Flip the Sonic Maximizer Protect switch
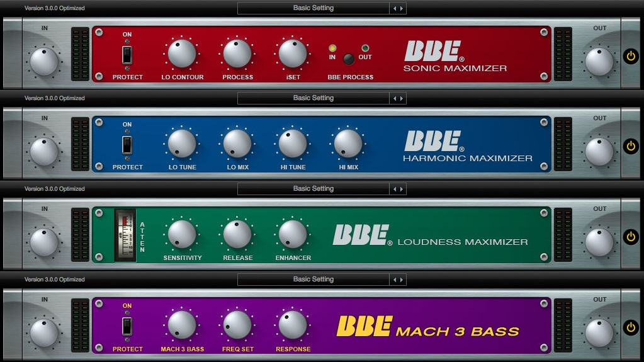Image resolution: width=644 pixels, height=362 pixels. (x=127, y=55)
